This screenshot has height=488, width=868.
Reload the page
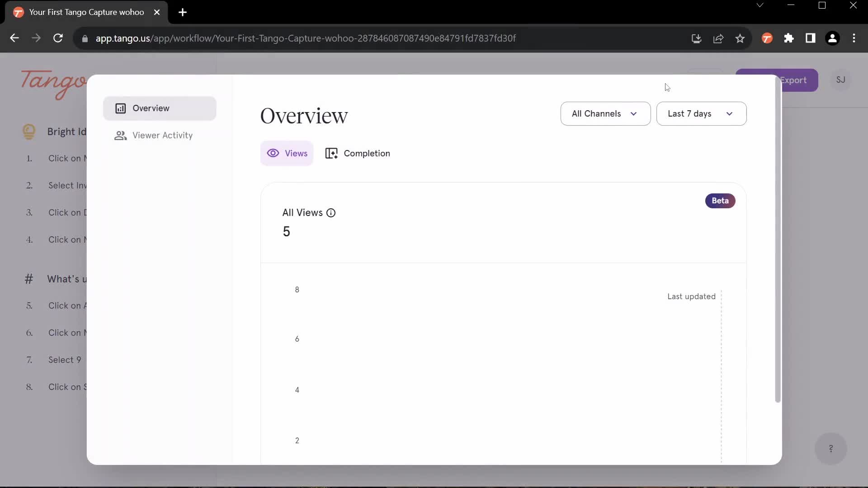(58, 38)
